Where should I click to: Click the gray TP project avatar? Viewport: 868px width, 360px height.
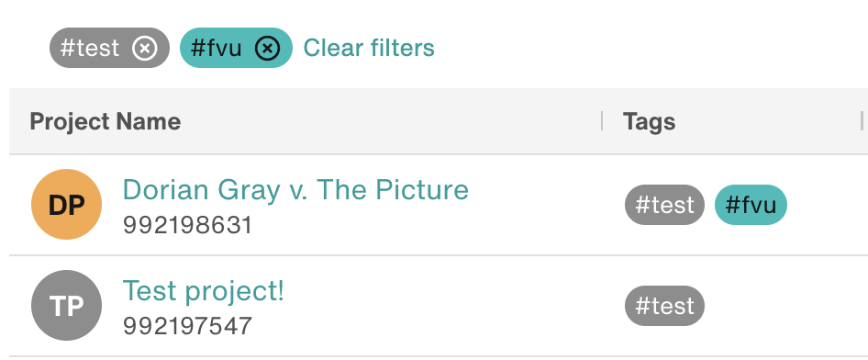tap(66, 305)
